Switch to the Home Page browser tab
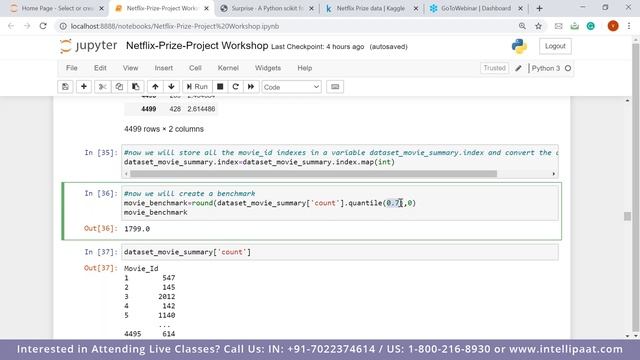The height and width of the screenshot is (360, 640). tap(57, 8)
